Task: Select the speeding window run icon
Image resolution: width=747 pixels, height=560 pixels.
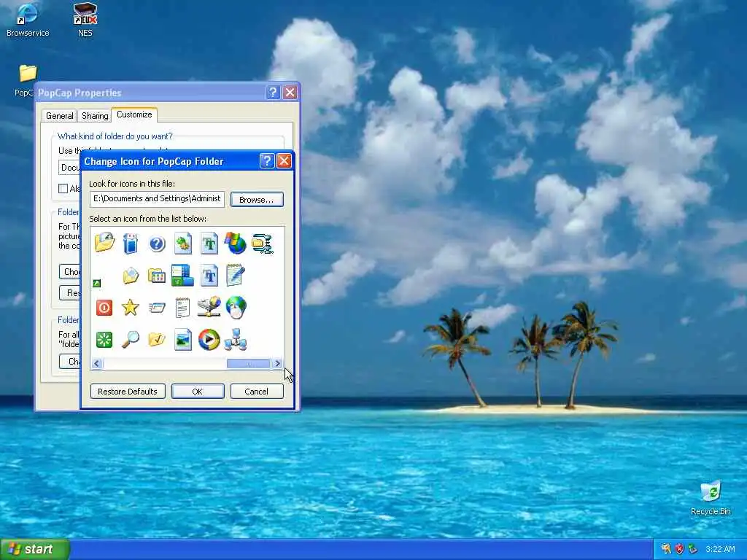Action: click(x=157, y=308)
